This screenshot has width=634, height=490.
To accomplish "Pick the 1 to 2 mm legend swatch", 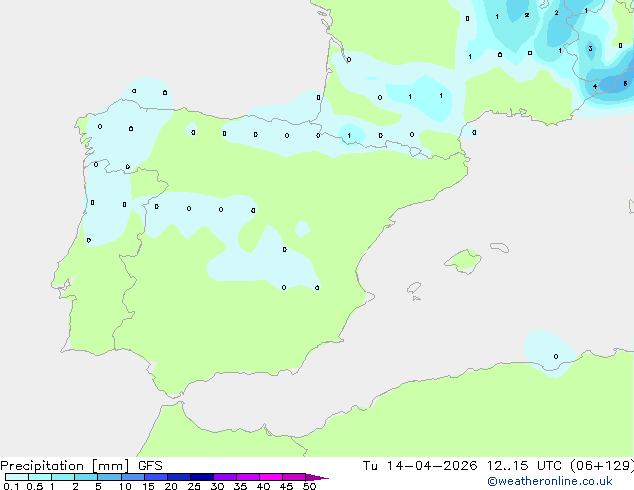I will point(63,477).
